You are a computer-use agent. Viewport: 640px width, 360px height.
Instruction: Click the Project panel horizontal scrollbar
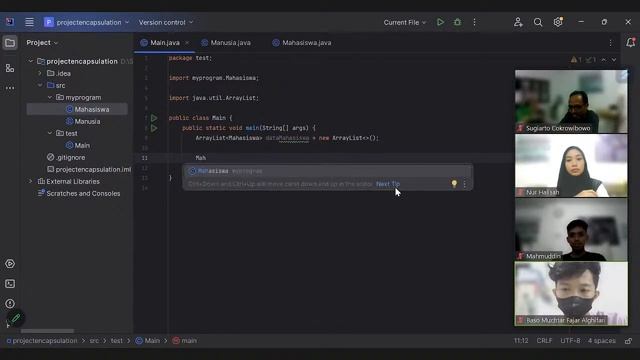[x=47, y=331]
